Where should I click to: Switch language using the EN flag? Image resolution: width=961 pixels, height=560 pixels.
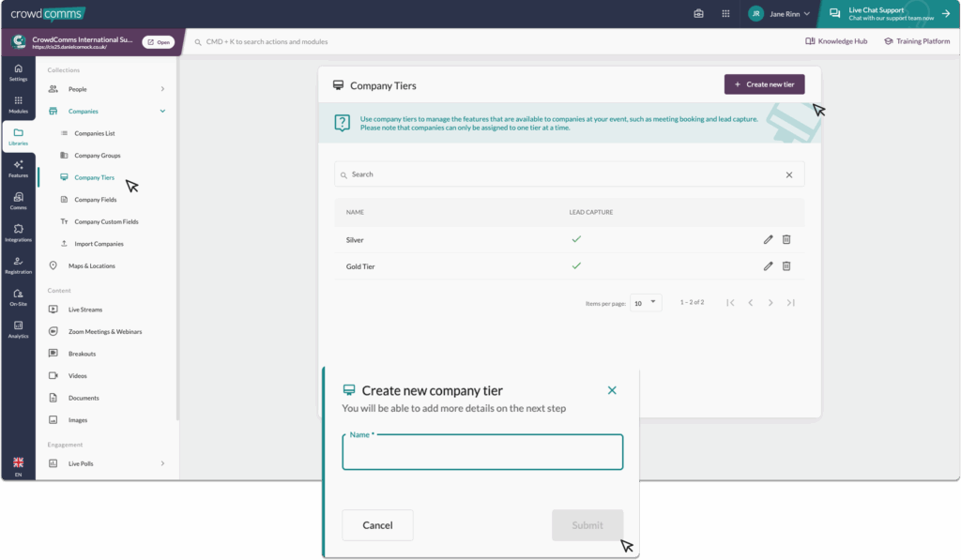(18, 467)
